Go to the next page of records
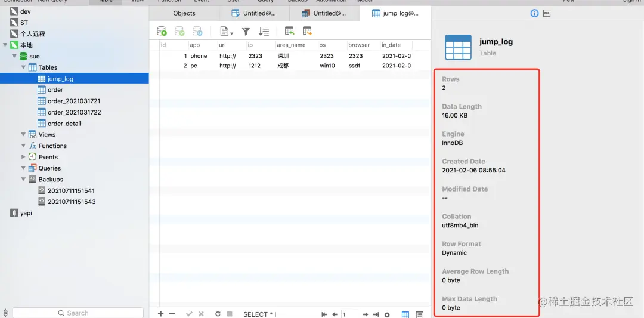 tap(365, 314)
